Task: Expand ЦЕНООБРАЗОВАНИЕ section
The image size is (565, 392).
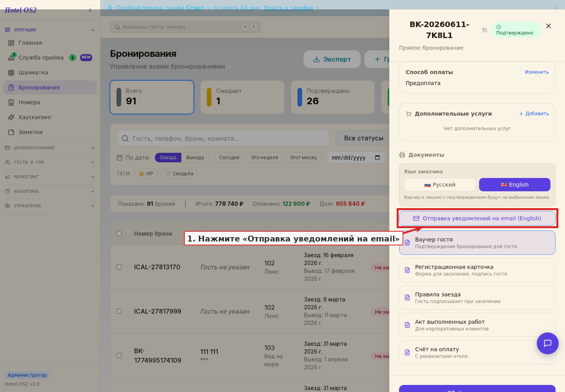Action: tap(50, 148)
